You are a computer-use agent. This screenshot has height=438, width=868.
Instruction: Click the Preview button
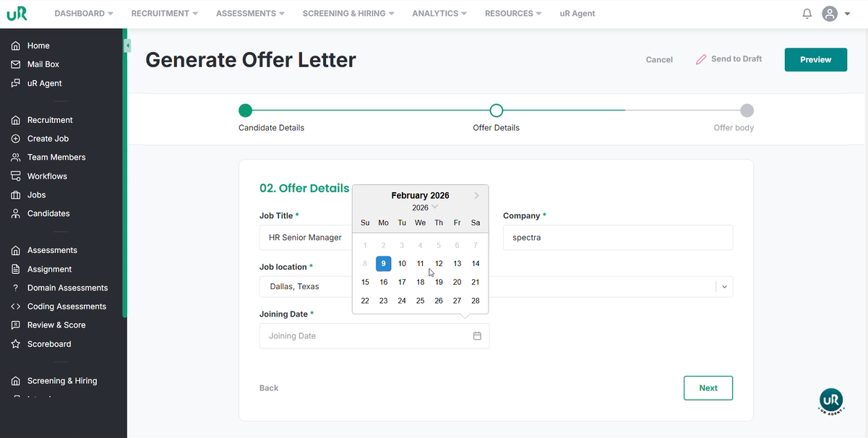pyautogui.click(x=815, y=60)
